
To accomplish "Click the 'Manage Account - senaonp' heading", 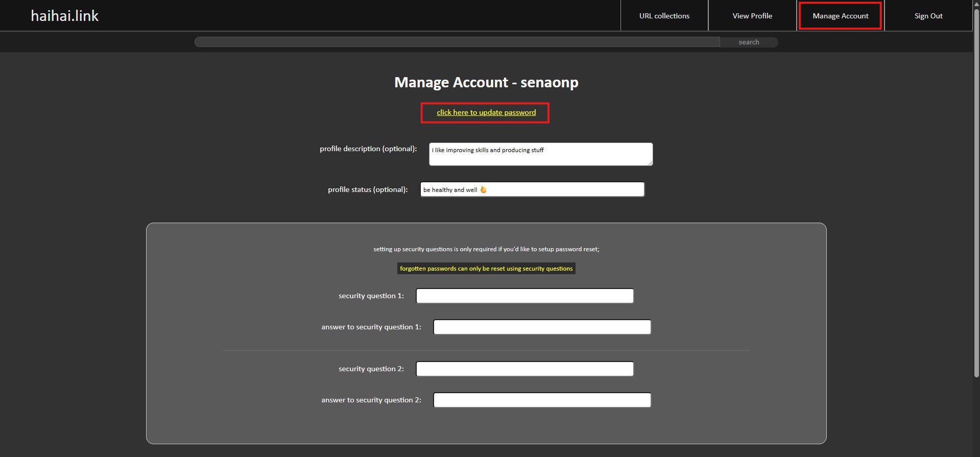I will [x=486, y=82].
